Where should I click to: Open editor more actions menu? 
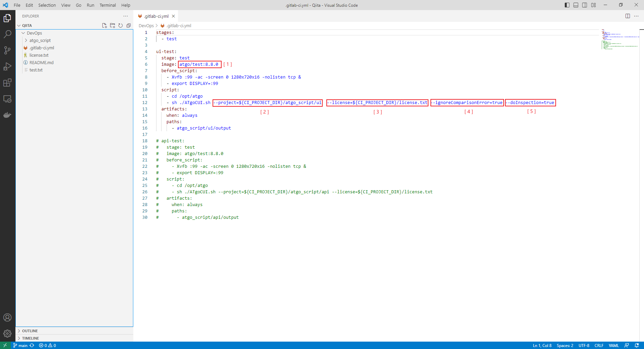click(636, 16)
